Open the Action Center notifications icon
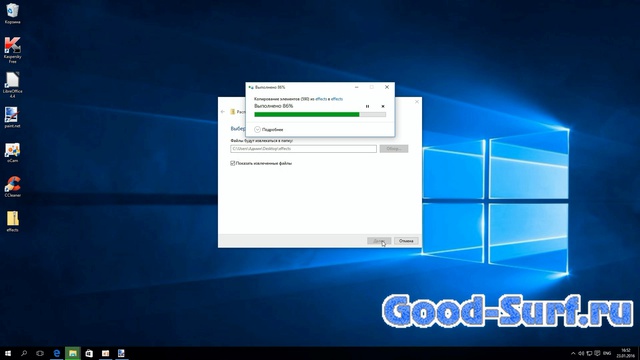The width and height of the screenshot is (640, 360). pos(597,353)
